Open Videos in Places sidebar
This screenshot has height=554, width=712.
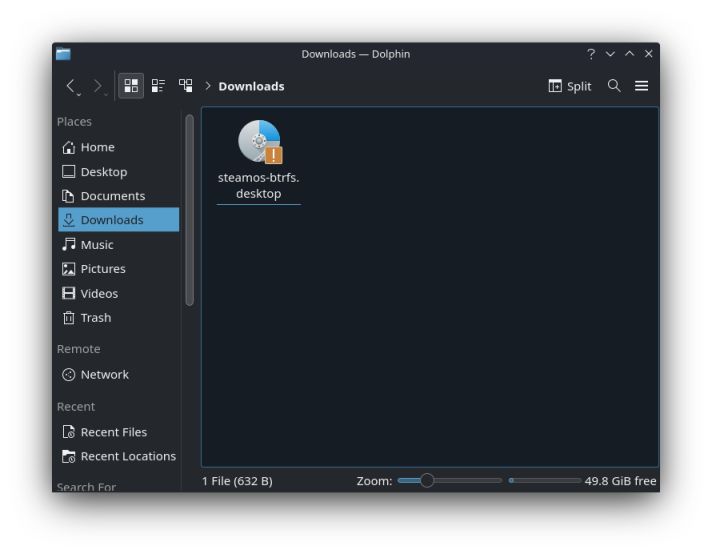tap(119, 293)
